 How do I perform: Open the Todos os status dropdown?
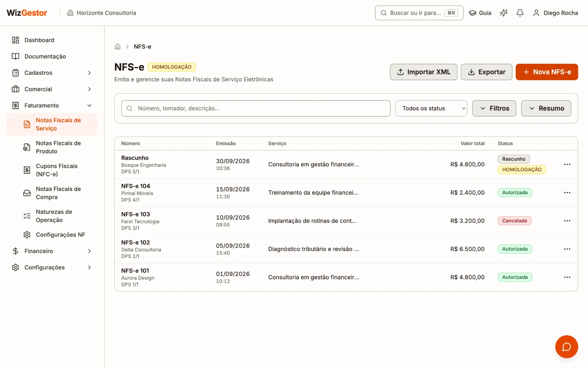click(431, 109)
